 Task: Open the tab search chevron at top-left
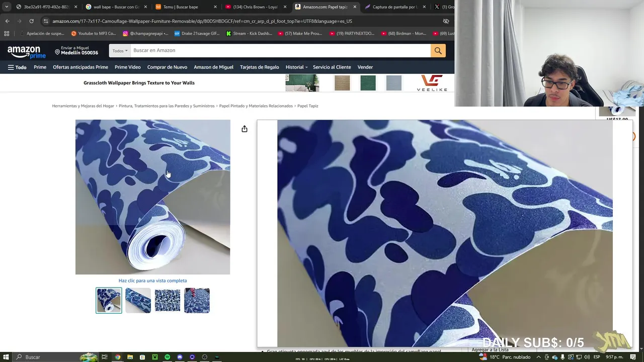(6, 7)
